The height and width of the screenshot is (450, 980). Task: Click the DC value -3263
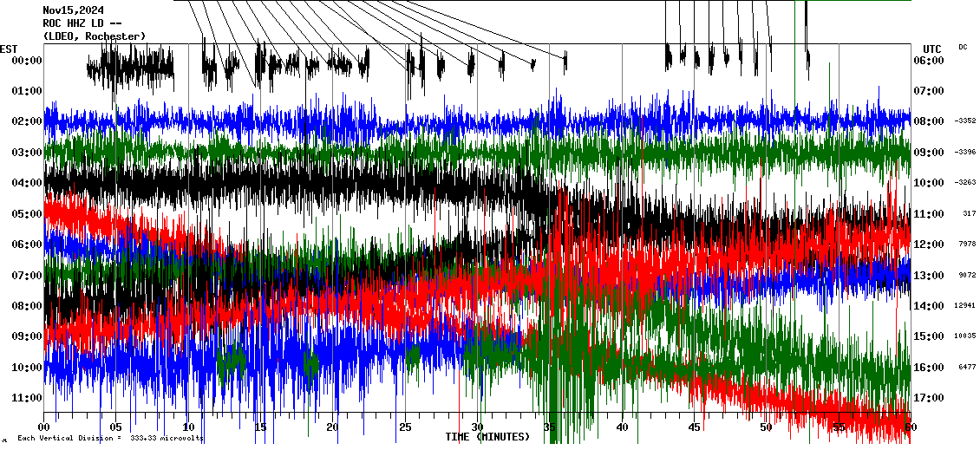[x=965, y=182]
